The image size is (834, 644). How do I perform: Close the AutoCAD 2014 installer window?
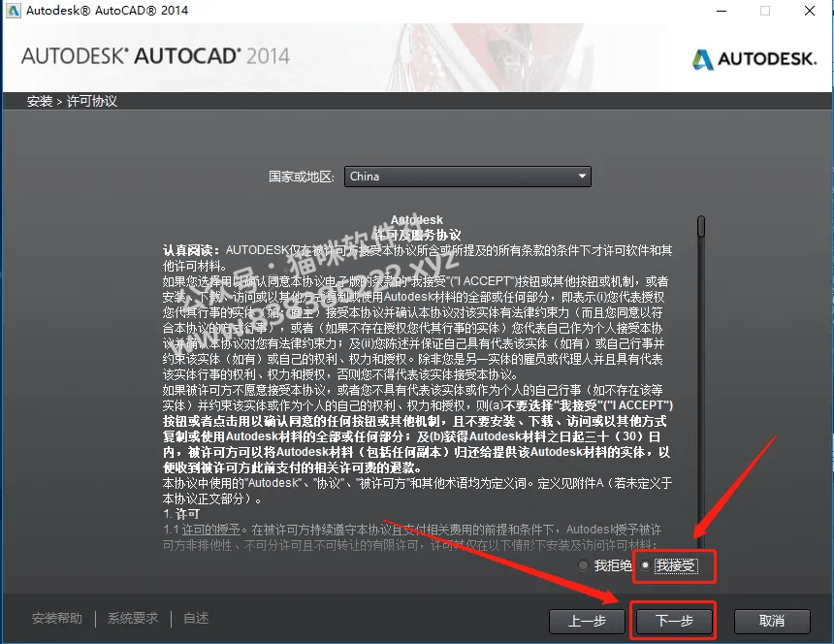(810, 11)
